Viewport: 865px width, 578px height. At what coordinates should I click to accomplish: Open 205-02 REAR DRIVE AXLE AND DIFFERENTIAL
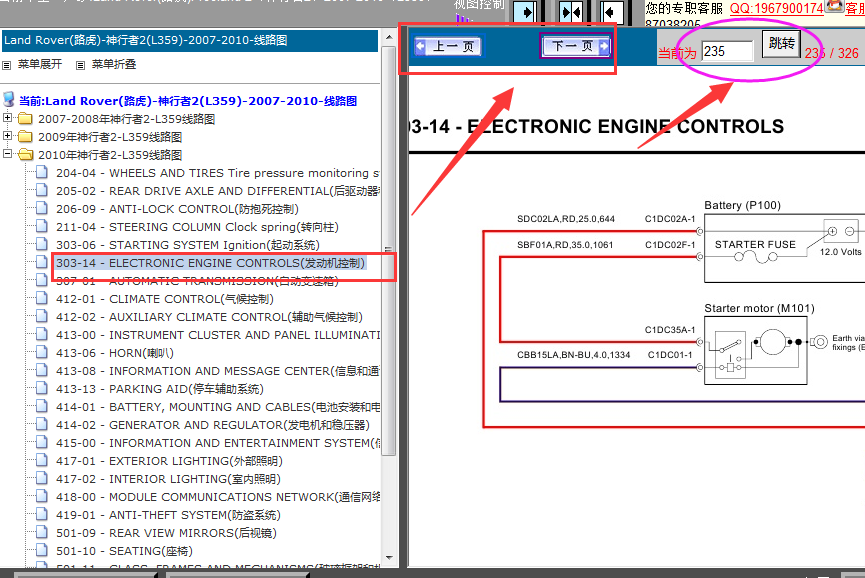point(217,191)
